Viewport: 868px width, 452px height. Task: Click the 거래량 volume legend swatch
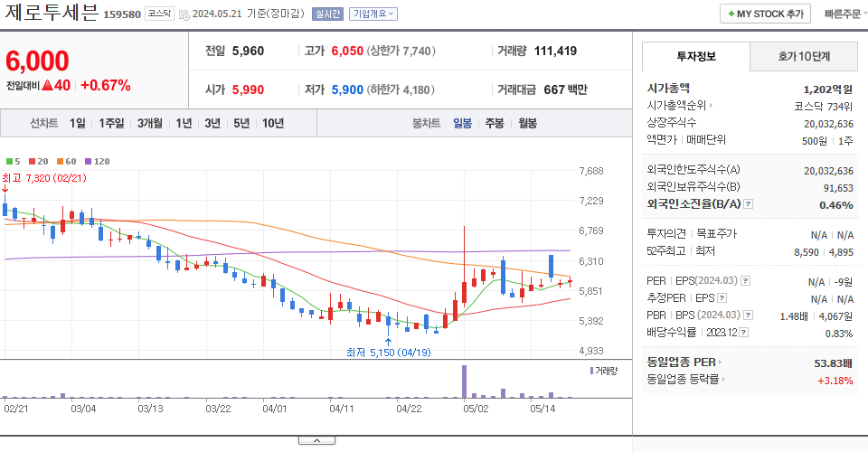pyautogui.click(x=591, y=371)
